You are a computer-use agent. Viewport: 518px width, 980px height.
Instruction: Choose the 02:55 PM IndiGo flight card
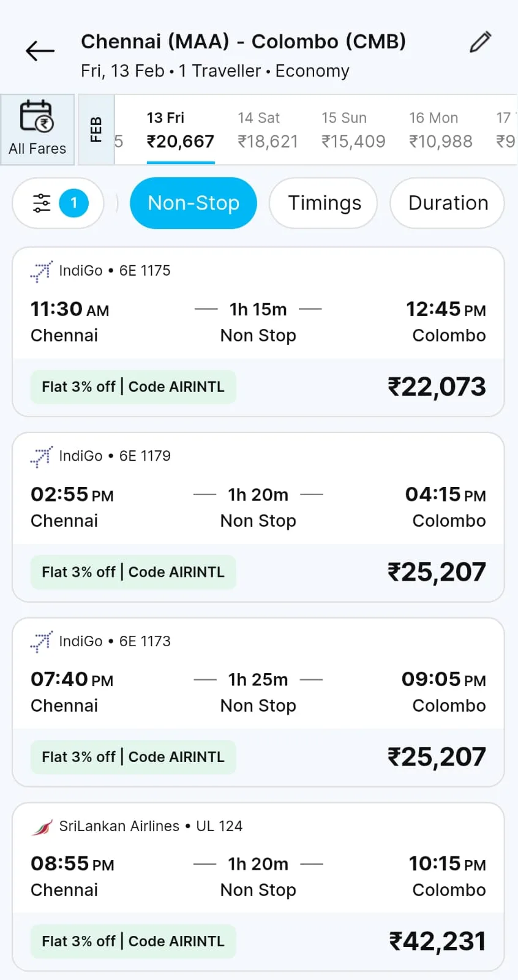[x=258, y=507]
